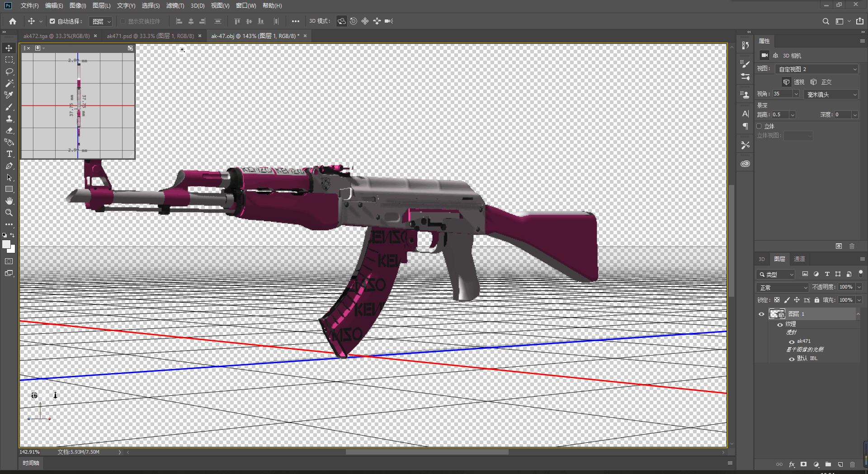Select the Pen tool
Screen dimensions: 868x474
pos(9,166)
